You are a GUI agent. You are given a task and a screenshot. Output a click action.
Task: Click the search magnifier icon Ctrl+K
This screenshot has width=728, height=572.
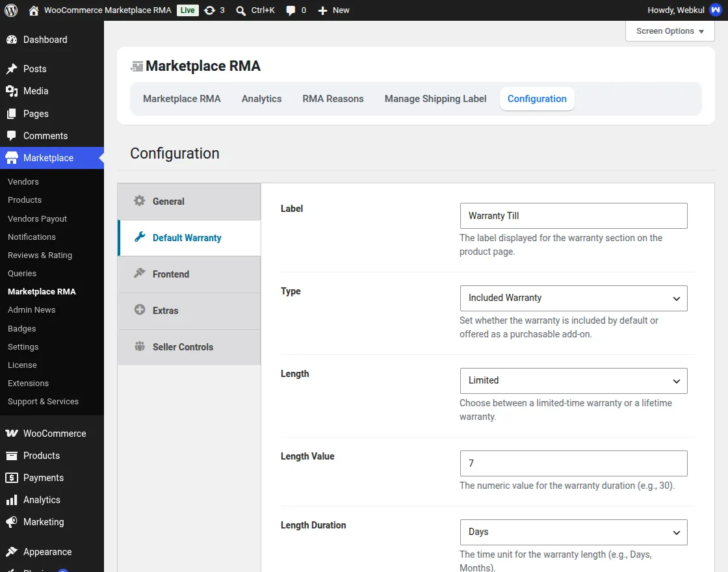(x=240, y=10)
